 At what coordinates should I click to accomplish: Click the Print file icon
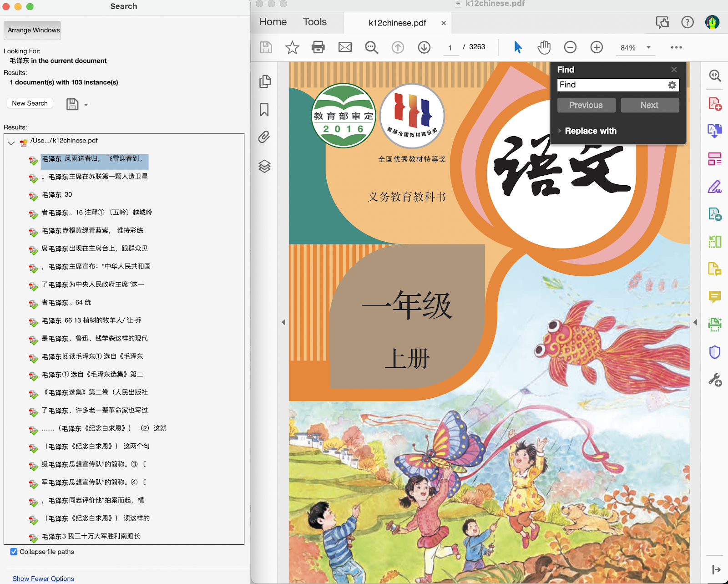(318, 47)
